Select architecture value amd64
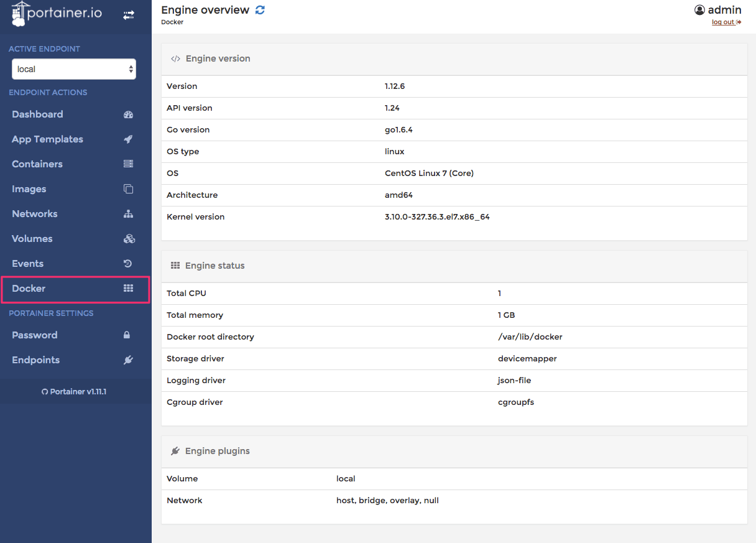This screenshot has width=756, height=543. point(399,195)
